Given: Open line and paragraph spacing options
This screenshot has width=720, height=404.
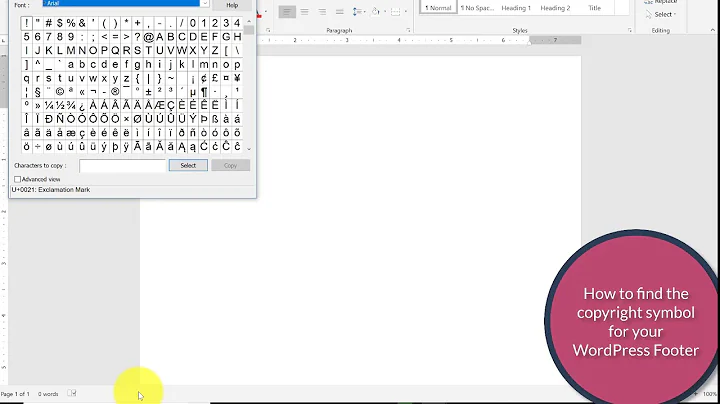Looking at the screenshot, I should [x=357, y=12].
